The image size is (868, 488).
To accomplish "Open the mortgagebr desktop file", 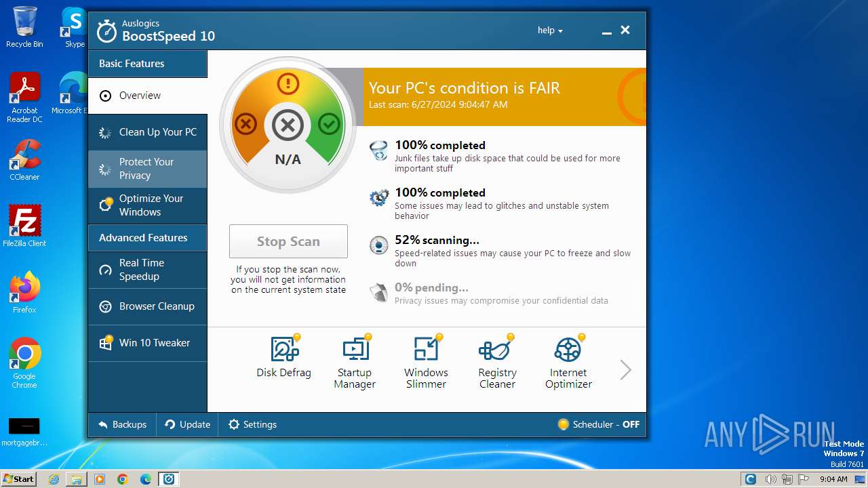I will [x=24, y=432].
